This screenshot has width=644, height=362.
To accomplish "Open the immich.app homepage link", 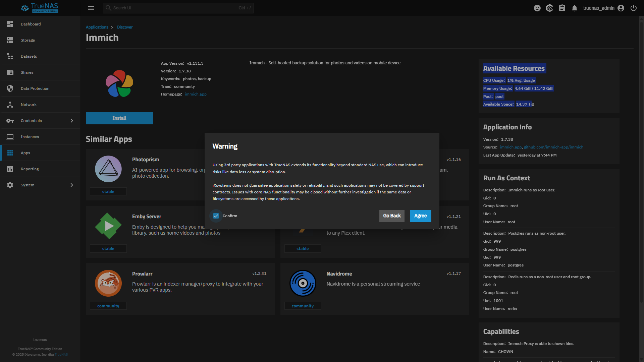I will point(196,94).
